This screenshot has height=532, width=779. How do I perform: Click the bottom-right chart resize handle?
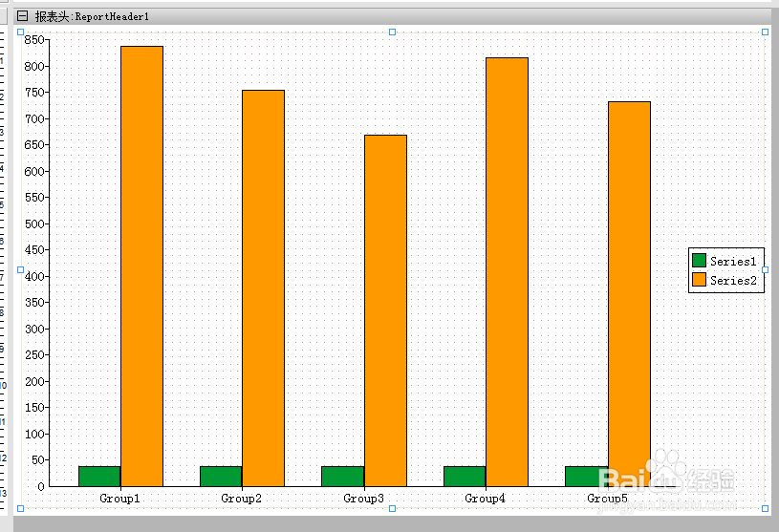[x=765, y=508]
